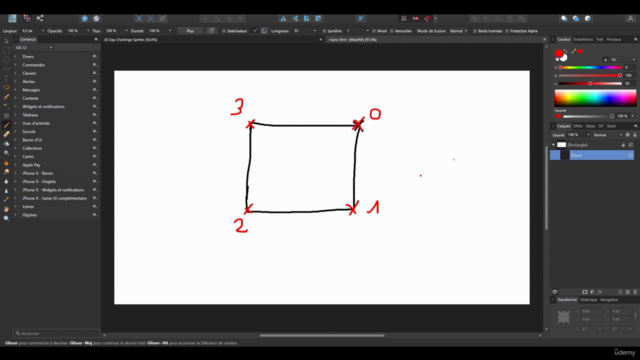Open the color model TSL dropdown
Screen dimensions: 640x360
point(623,60)
